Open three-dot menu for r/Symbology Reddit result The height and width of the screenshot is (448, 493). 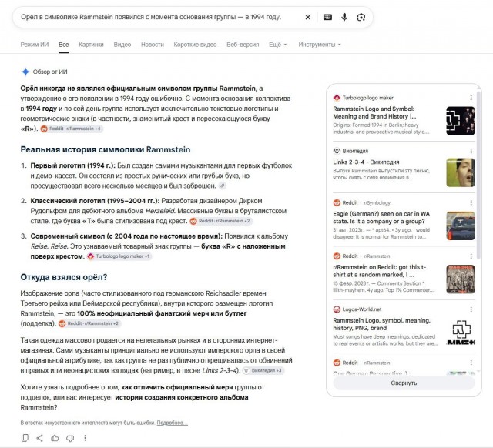click(471, 203)
